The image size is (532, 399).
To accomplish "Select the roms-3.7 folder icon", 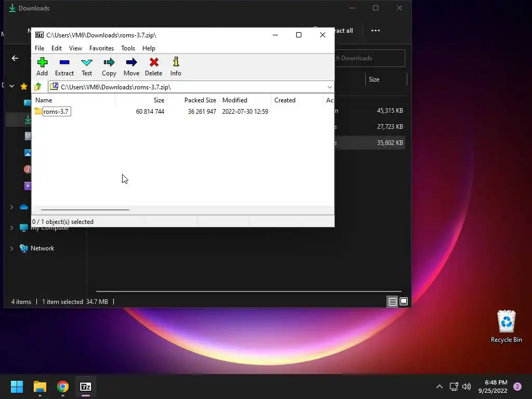I will tap(38, 111).
